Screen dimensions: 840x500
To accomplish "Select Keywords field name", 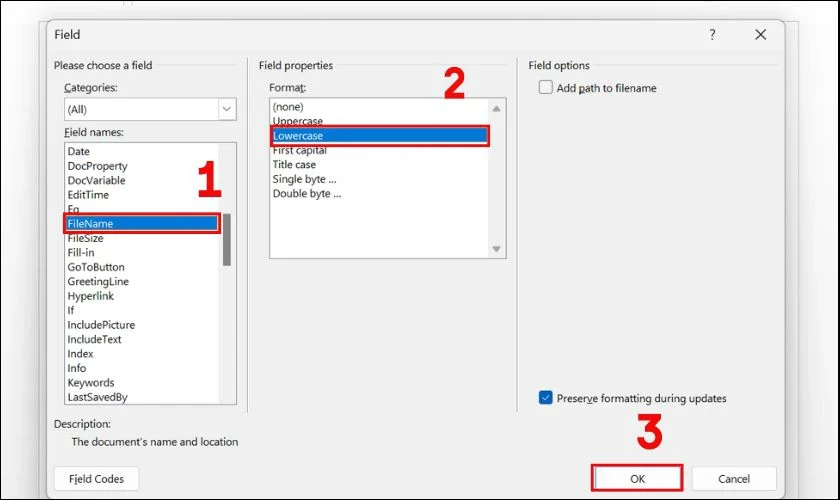I will tap(141, 383).
